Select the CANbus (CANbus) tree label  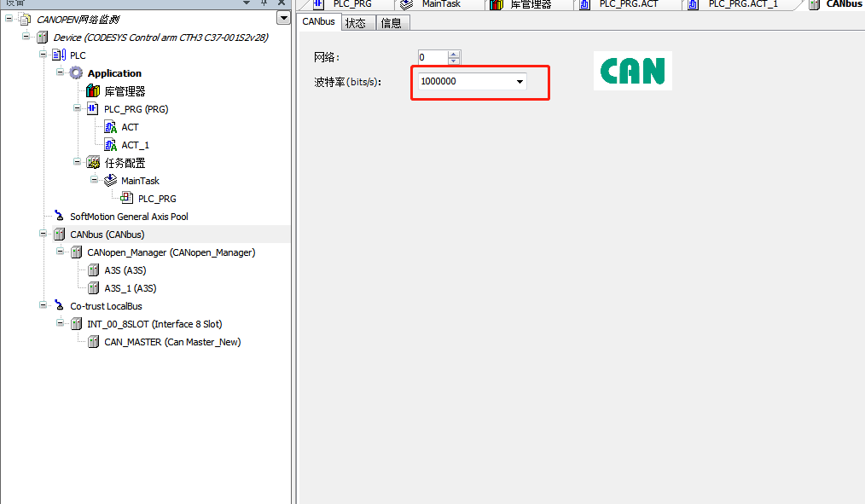point(107,235)
